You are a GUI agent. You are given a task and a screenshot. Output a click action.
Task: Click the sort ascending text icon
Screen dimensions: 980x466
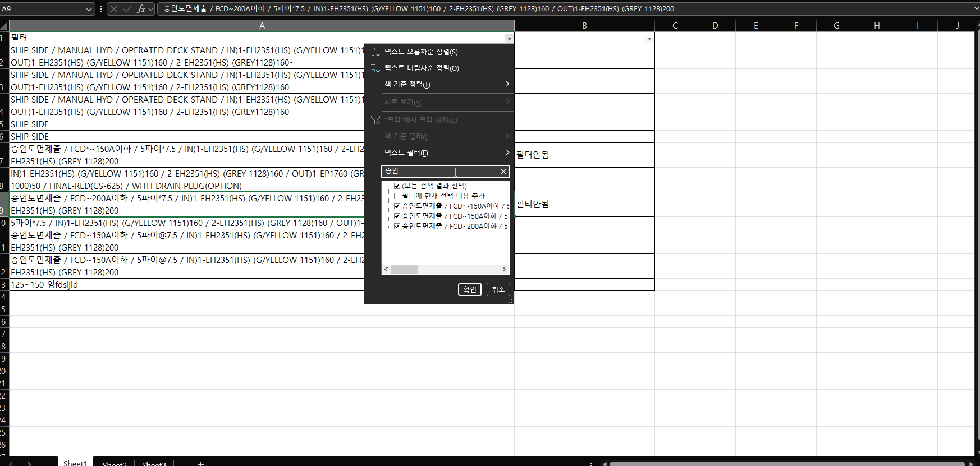[x=375, y=52]
